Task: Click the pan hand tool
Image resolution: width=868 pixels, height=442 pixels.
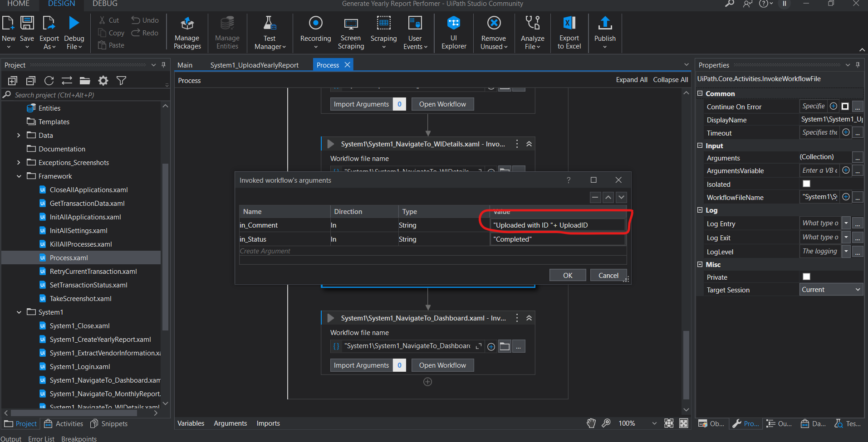Action: [x=591, y=423]
